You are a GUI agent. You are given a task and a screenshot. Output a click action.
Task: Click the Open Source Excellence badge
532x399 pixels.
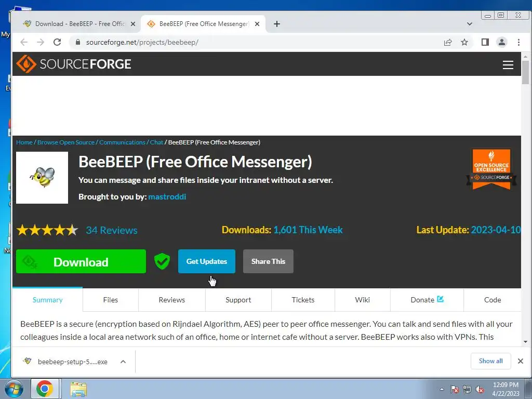491,169
